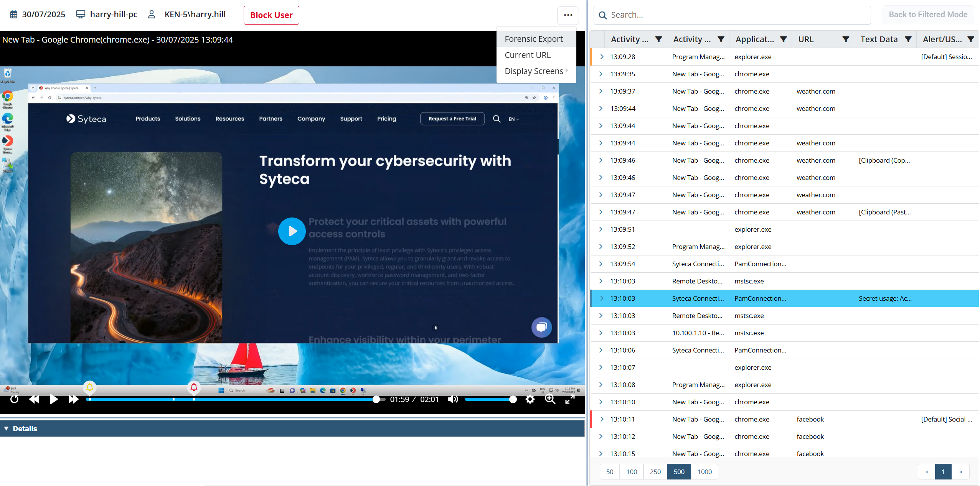
Task: Click the yellow alert bell timeline marker
Action: tap(90, 387)
